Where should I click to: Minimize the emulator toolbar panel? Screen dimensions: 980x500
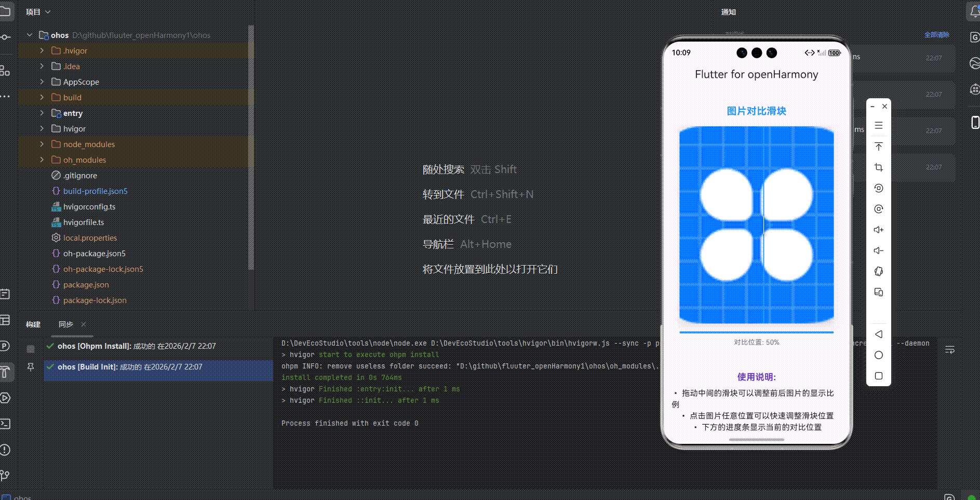[x=872, y=107]
